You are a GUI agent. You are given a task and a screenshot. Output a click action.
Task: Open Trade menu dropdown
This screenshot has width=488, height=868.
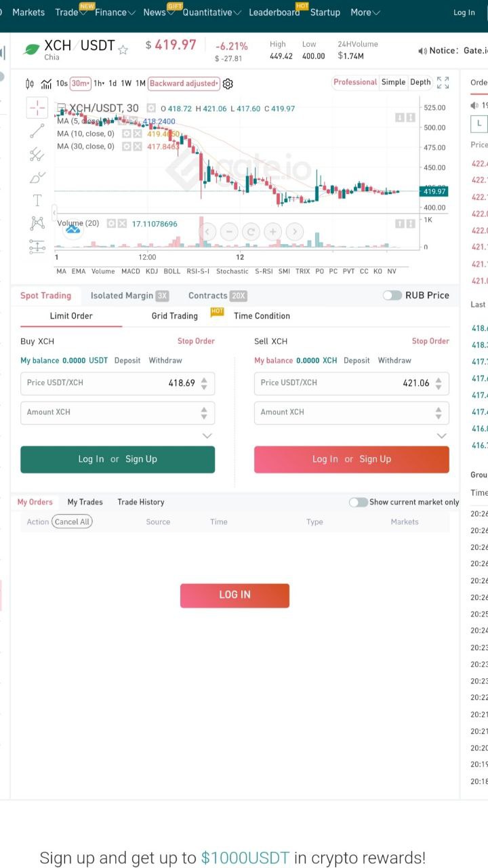pos(70,12)
